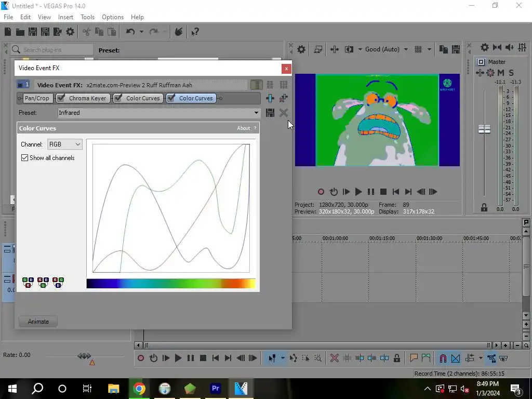Open the Insert menu
Screen dimensions: 532x399
(x=65, y=17)
